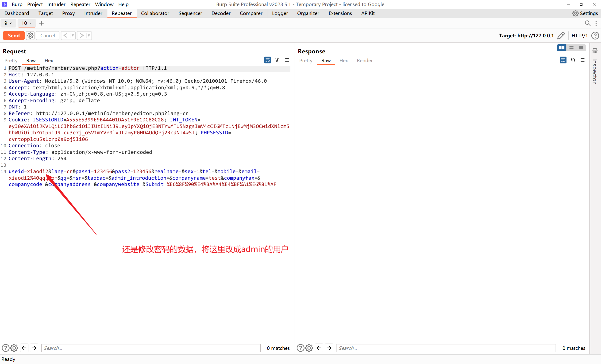601x364 pixels.
Task: Open request editor hamburger options menu
Action: tap(287, 60)
